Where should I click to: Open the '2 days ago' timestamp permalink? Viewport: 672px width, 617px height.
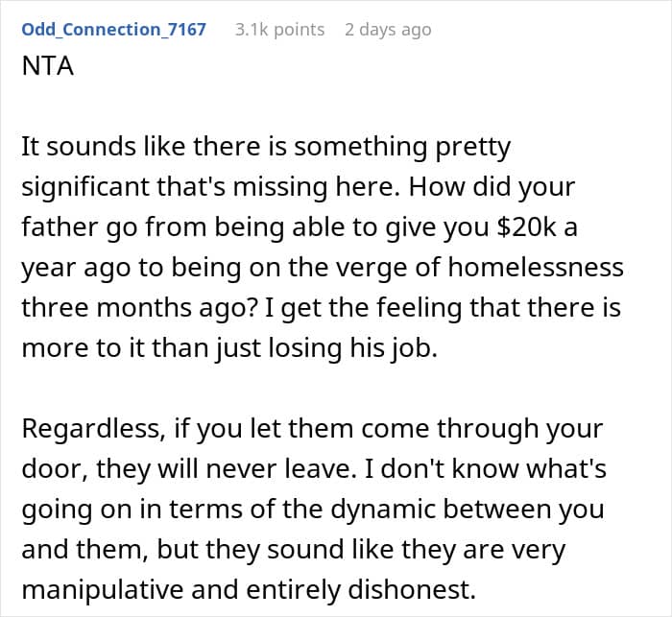pos(388,30)
